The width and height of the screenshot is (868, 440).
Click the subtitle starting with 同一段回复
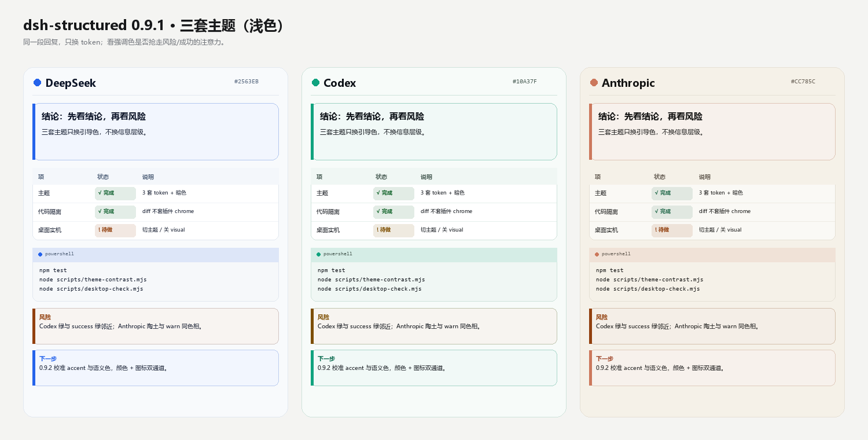click(x=124, y=42)
